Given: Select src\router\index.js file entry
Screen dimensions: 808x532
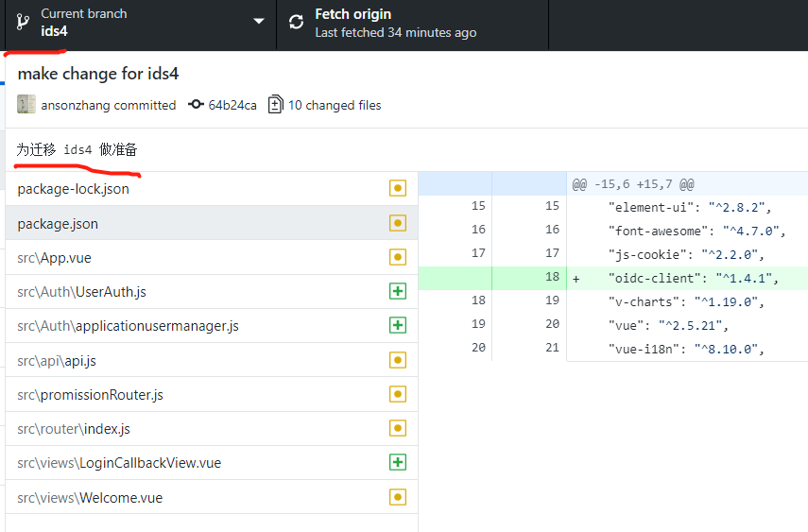Looking at the screenshot, I should coord(212,428).
